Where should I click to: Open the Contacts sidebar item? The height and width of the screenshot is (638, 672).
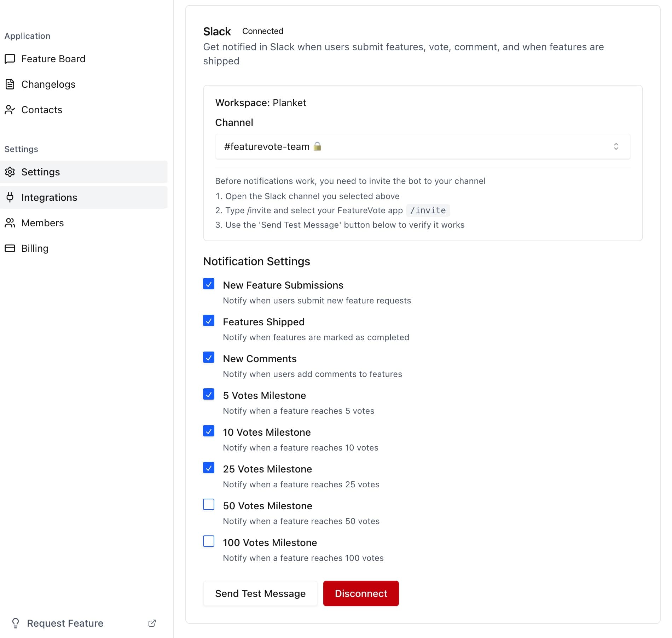pyautogui.click(x=84, y=110)
